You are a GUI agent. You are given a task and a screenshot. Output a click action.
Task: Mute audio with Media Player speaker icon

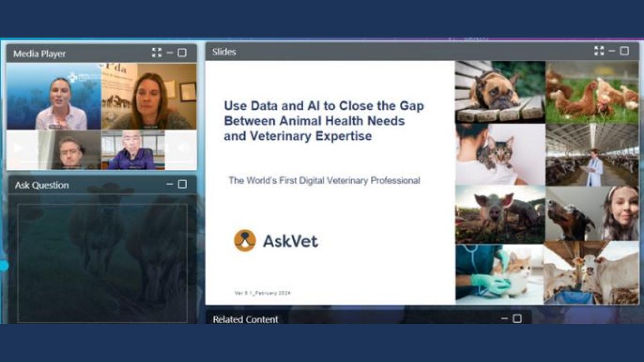pos(184,148)
